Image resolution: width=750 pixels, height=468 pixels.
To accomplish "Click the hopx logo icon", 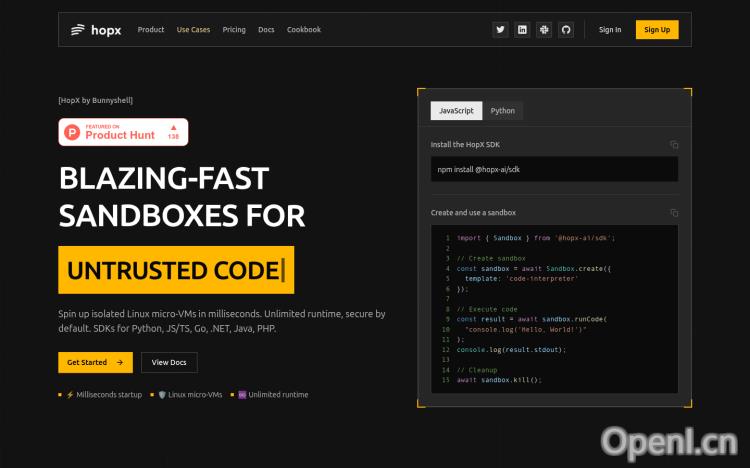I will pyautogui.click(x=78, y=30).
